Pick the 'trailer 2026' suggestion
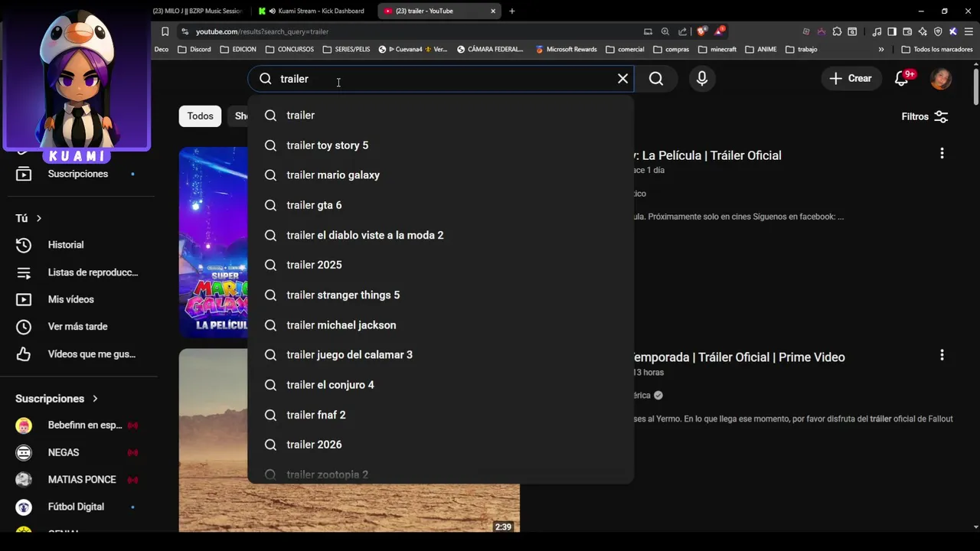This screenshot has width=980, height=551. pos(440,445)
